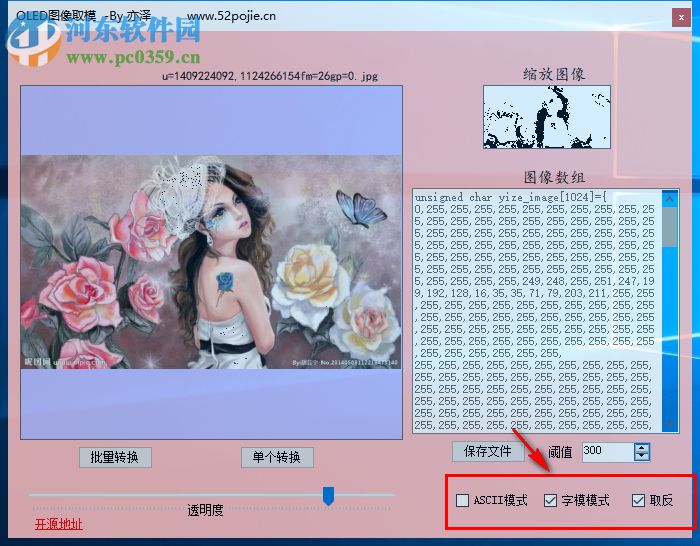Image resolution: width=700 pixels, height=546 pixels.
Task: Click the 单个转换 button
Action: pyautogui.click(x=277, y=457)
